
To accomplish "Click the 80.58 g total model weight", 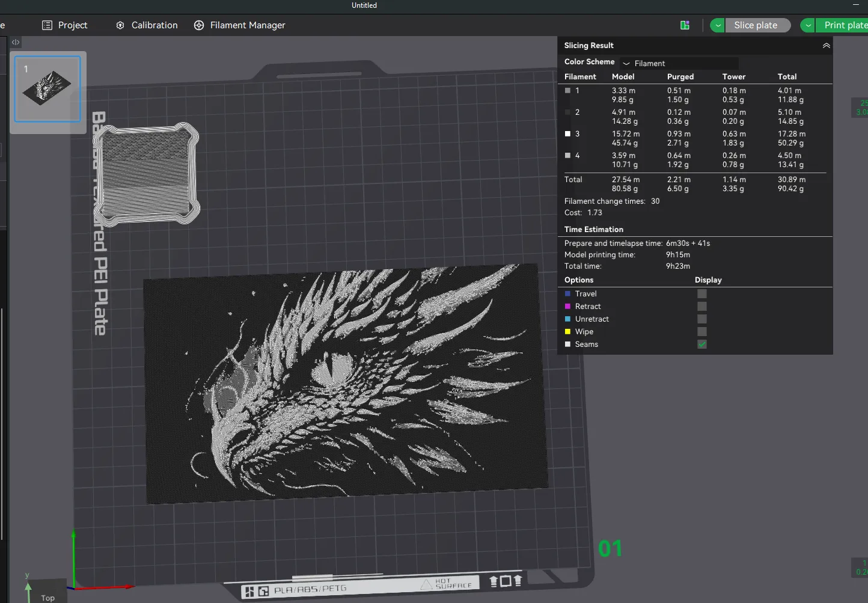I will click(625, 189).
